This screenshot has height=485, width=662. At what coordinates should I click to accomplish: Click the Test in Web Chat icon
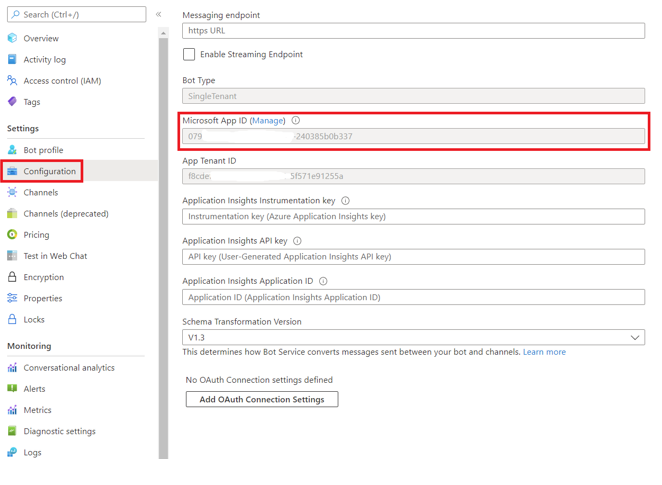pyautogui.click(x=12, y=255)
